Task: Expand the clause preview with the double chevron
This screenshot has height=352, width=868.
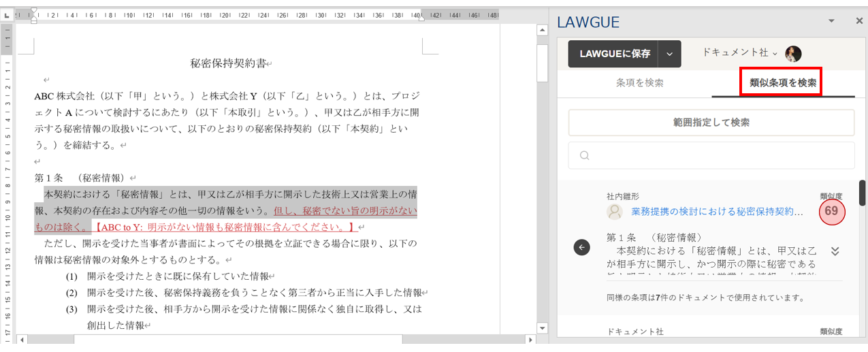Action: click(835, 251)
